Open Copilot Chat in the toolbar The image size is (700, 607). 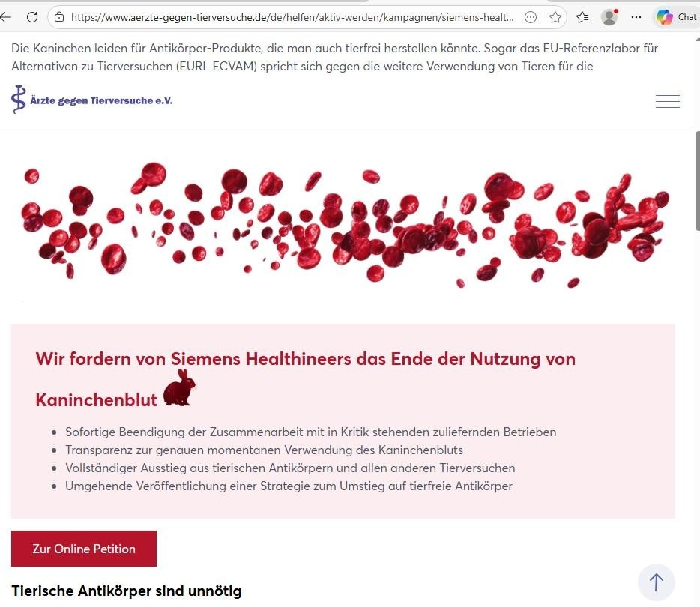pos(676,16)
